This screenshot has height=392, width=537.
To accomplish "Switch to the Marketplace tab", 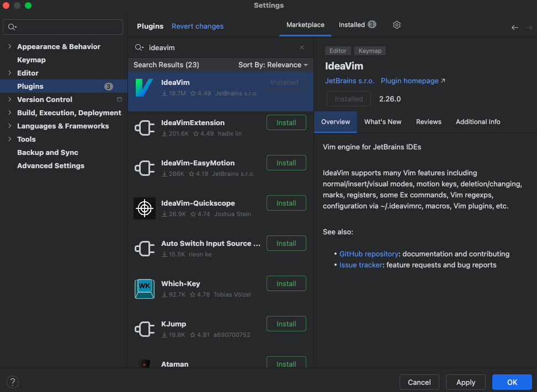I will pyautogui.click(x=305, y=25).
